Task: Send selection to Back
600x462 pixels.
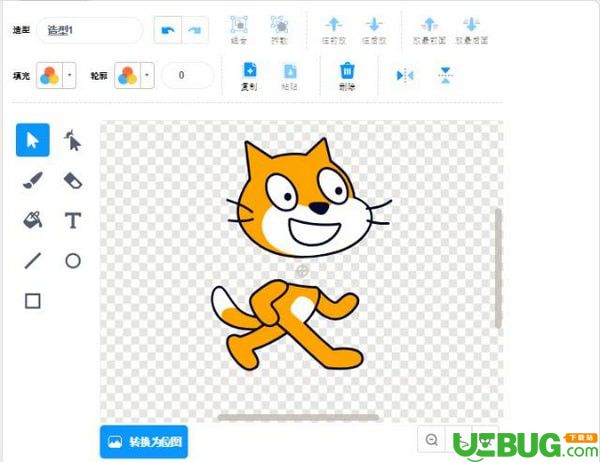Action: tap(471, 30)
